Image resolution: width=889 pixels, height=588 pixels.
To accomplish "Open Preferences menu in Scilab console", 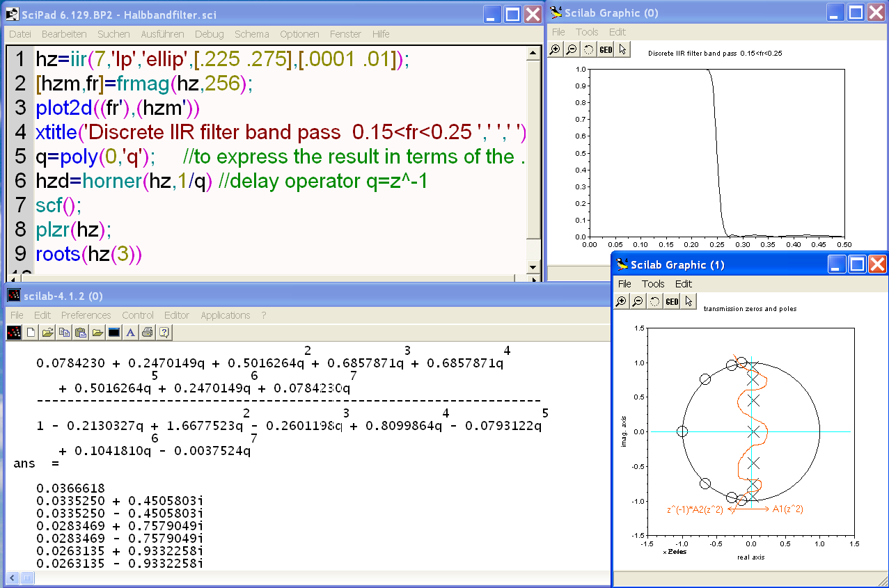I will 86,315.
